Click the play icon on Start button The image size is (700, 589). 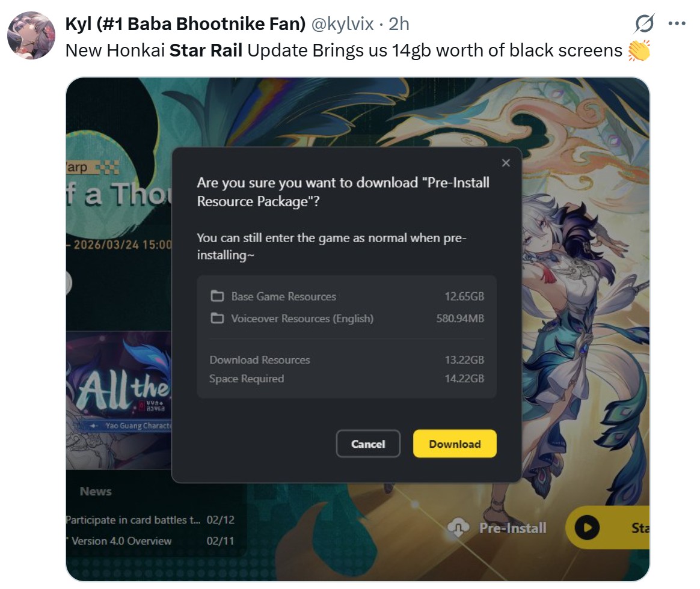coord(587,528)
